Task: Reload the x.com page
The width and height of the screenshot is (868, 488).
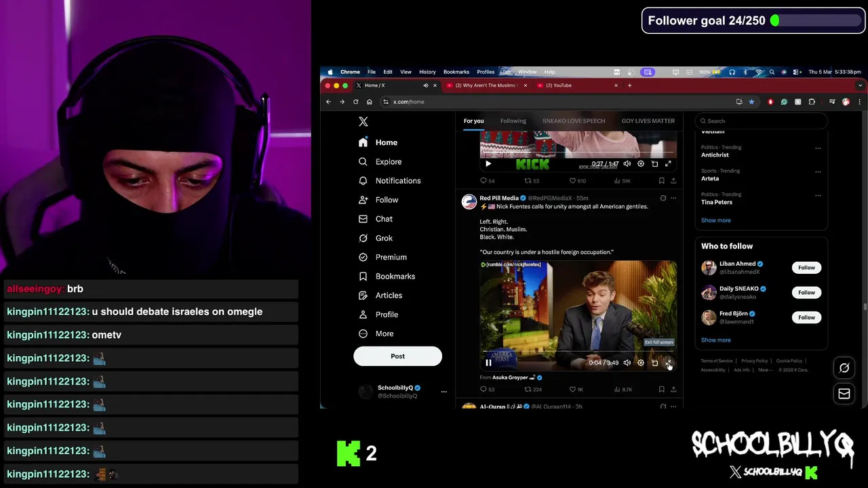Action: pos(355,102)
